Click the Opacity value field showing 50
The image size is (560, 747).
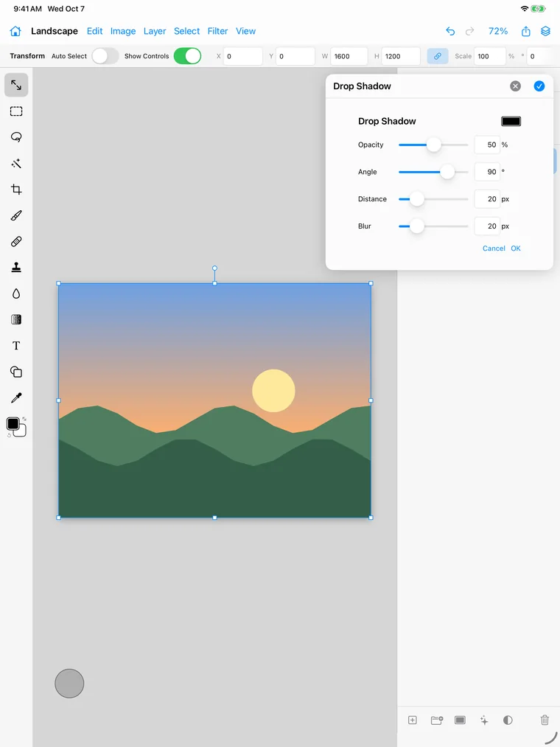(486, 145)
